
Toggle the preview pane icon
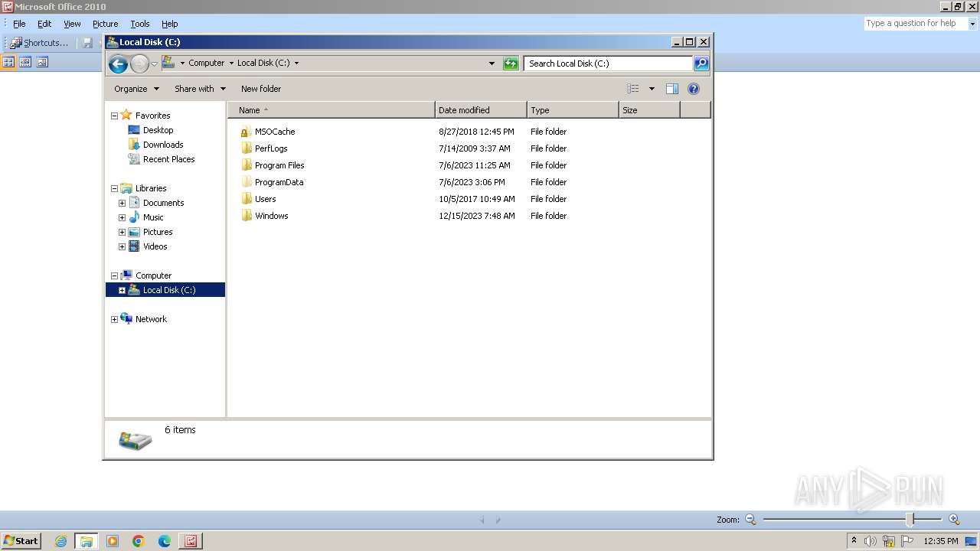(x=672, y=89)
